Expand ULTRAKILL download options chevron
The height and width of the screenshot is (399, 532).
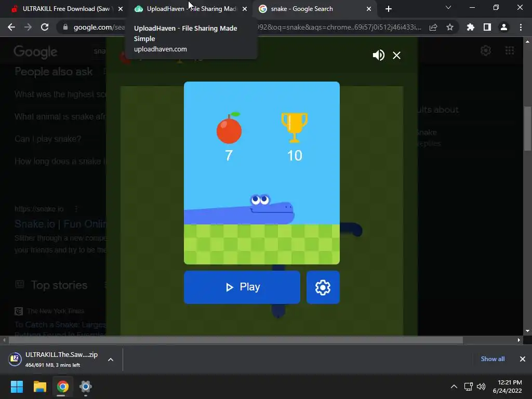tap(111, 360)
